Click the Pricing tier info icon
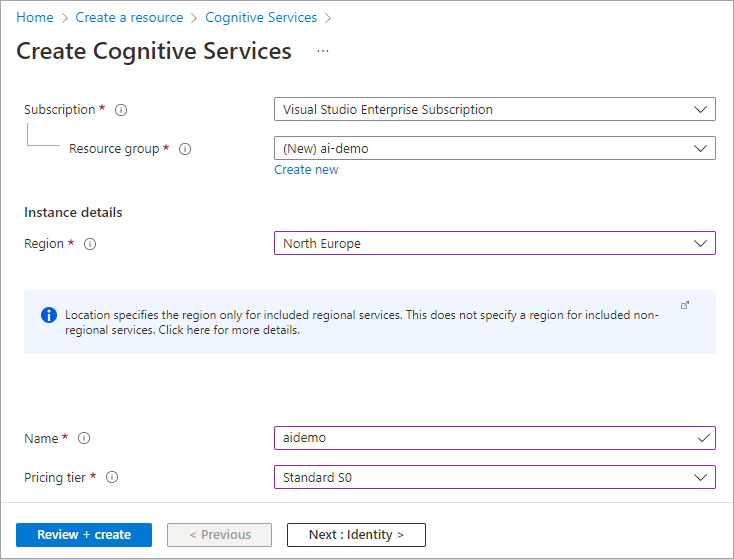Viewport: 734px width, 559px height. pyautogui.click(x=112, y=478)
